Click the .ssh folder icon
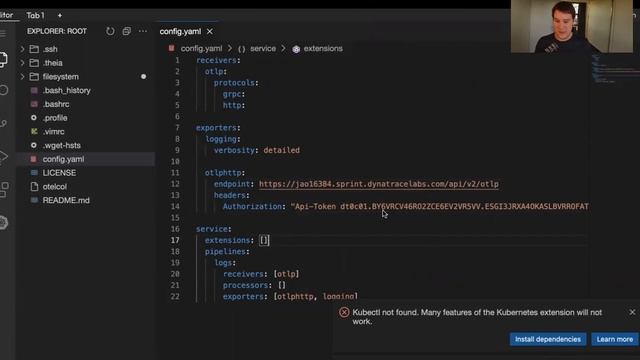This screenshot has height=360, width=640. pos(34,49)
